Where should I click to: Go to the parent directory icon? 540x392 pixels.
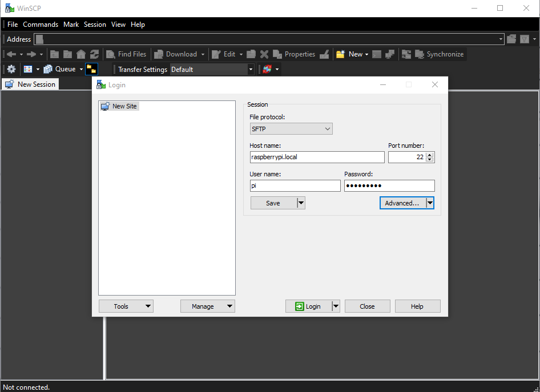(54, 54)
